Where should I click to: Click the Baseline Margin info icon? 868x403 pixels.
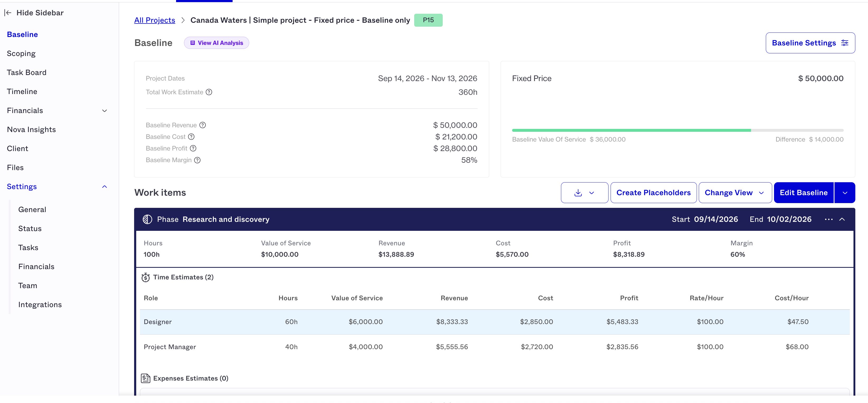(197, 160)
